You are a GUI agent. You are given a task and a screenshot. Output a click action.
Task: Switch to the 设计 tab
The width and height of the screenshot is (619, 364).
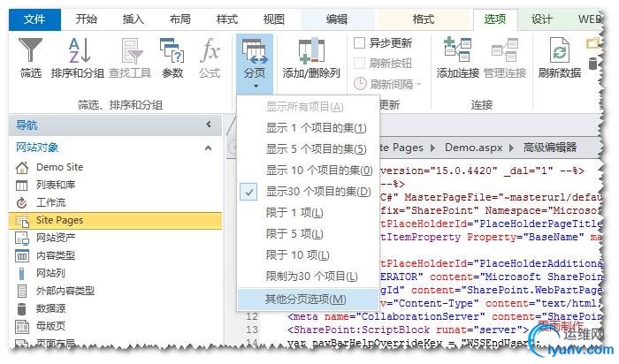pyautogui.click(x=541, y=19)
